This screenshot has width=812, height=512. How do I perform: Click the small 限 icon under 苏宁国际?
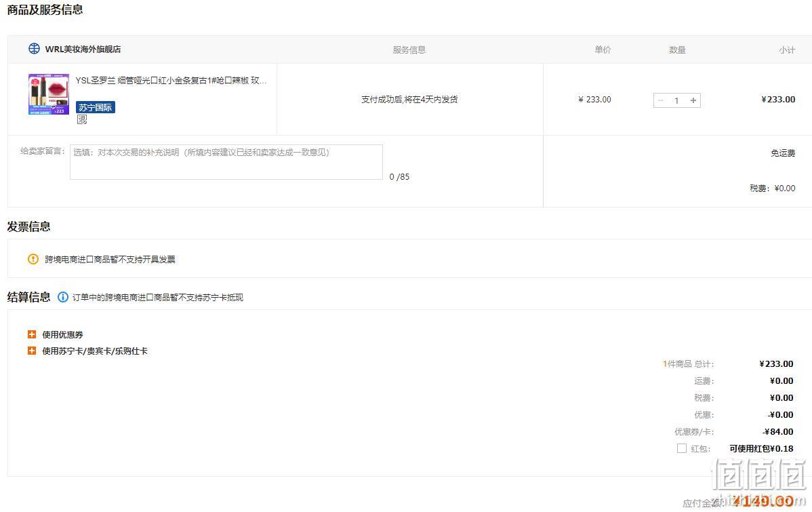(x=82, y=120)
